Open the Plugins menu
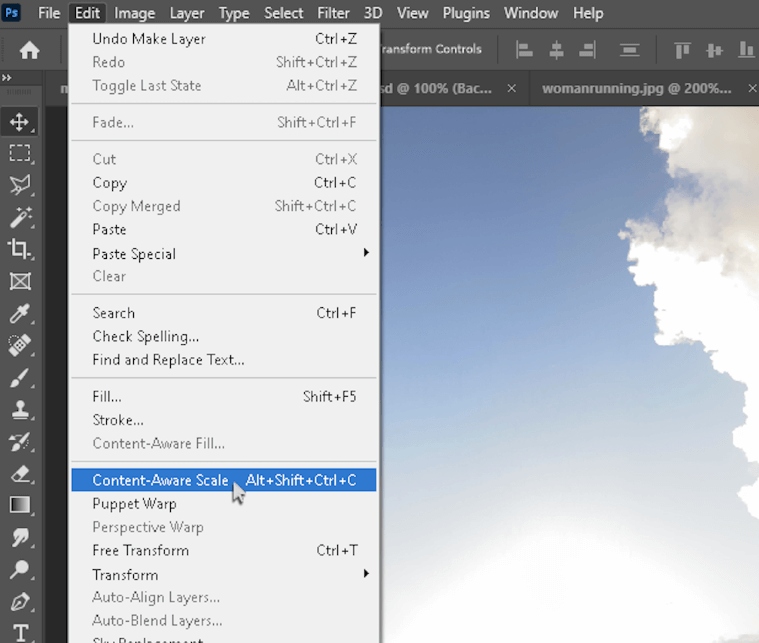The image size is (759, 643). pyautogui.click(x=466, y=13)
